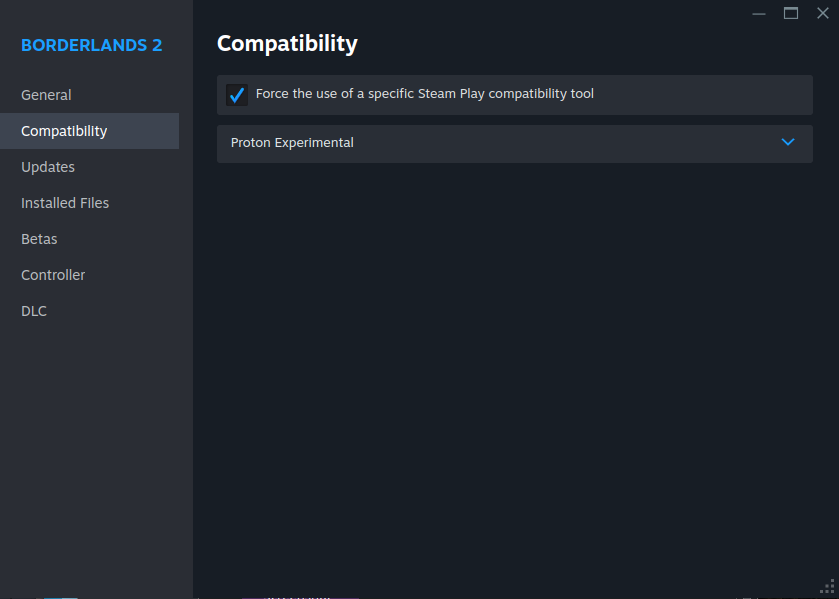Click the Compatibility page heading
839x599 pixels.
pos(287,44)
